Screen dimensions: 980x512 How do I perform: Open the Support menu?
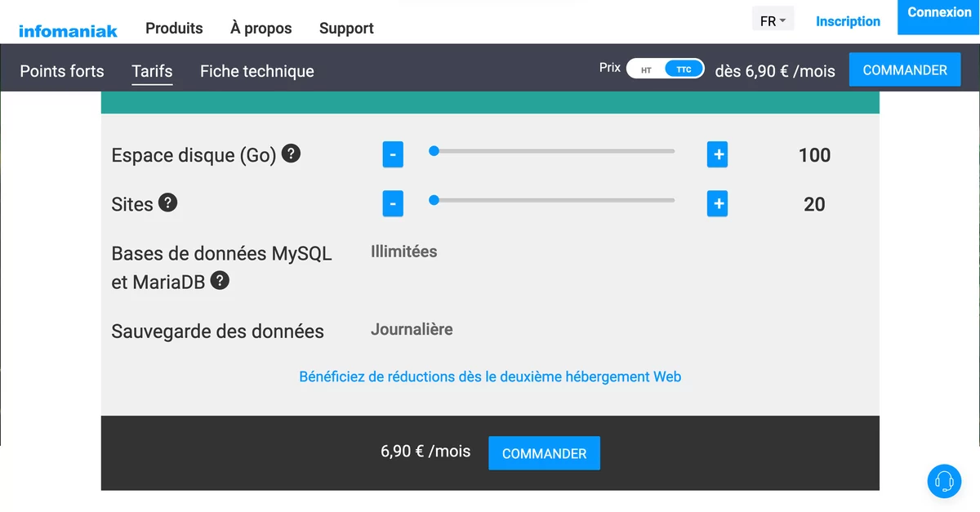[x=346, y=28]
